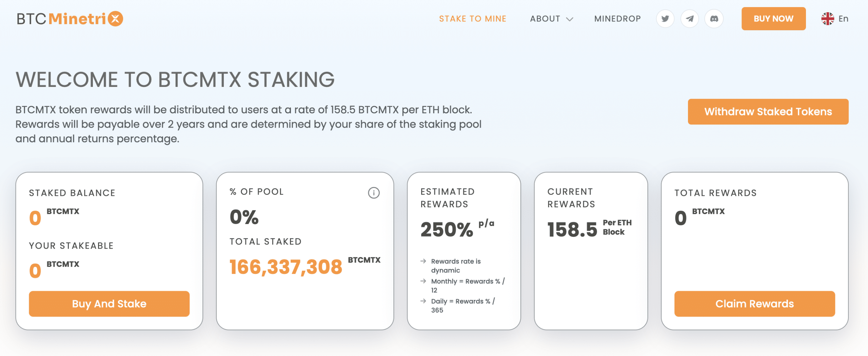This screenshot has width=868, height=356.
Task: Click the % Of Pool card title
Action: click(x=256, y=192)
